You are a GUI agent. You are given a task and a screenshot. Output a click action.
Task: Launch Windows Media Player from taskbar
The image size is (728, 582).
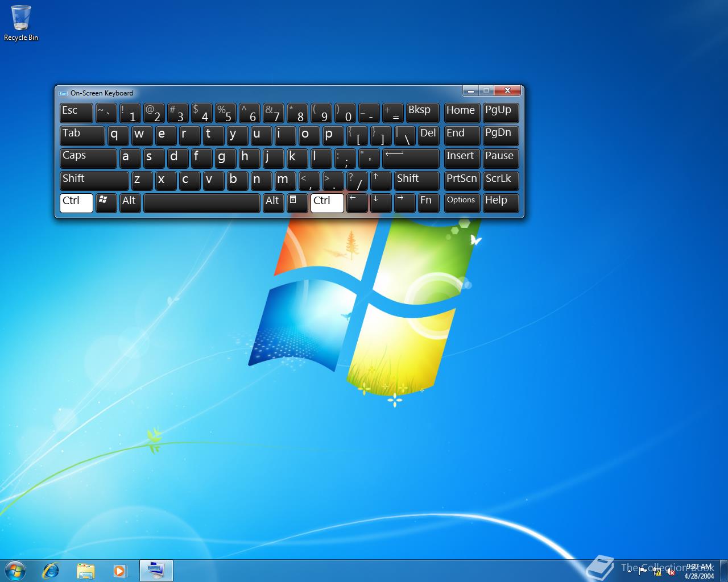tap(120, 570)
